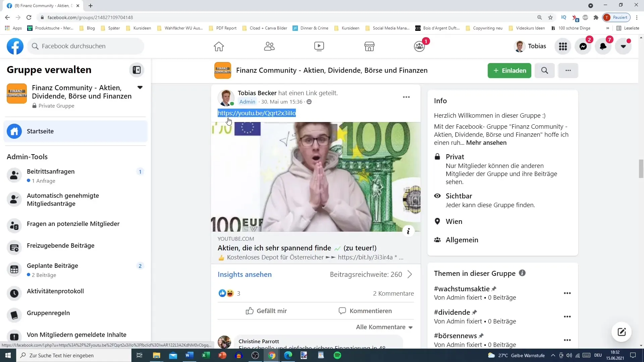Open Tobias Becker's profile name on post

pos(257,93)
